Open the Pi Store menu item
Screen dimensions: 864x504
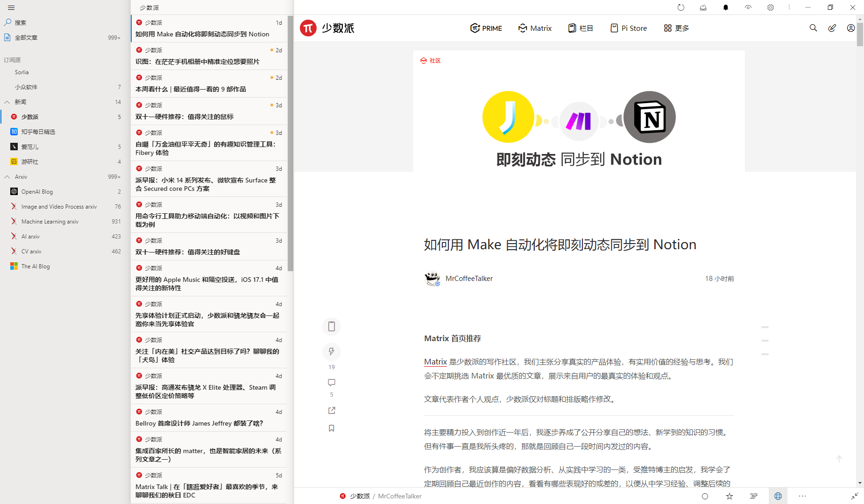(x=628, y=28)
